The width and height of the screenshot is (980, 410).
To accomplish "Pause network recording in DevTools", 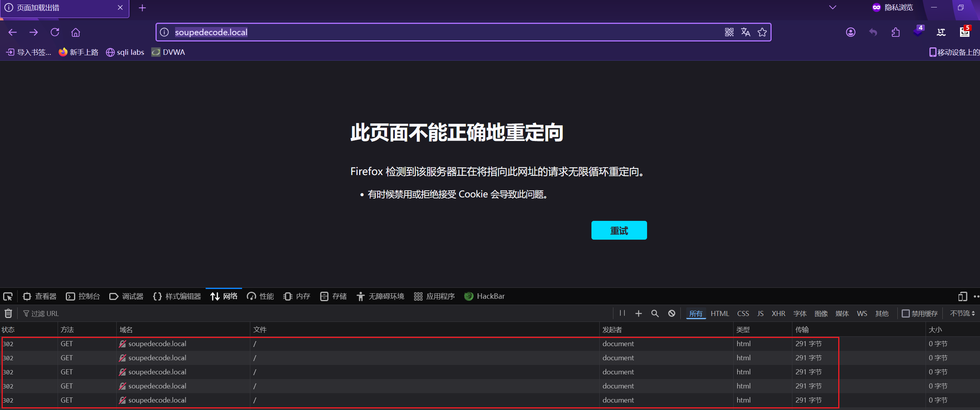I will (x=622, y=313).
